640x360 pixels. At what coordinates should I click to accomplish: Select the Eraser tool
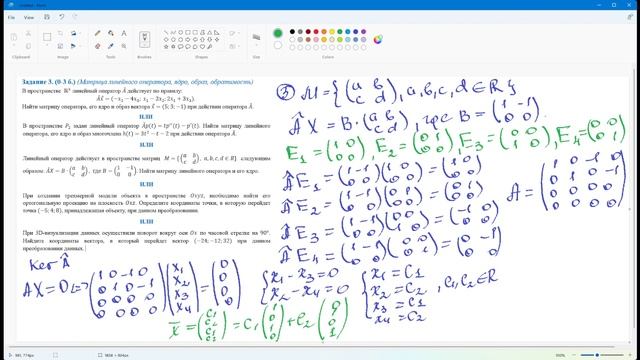[x=98, y=46]
